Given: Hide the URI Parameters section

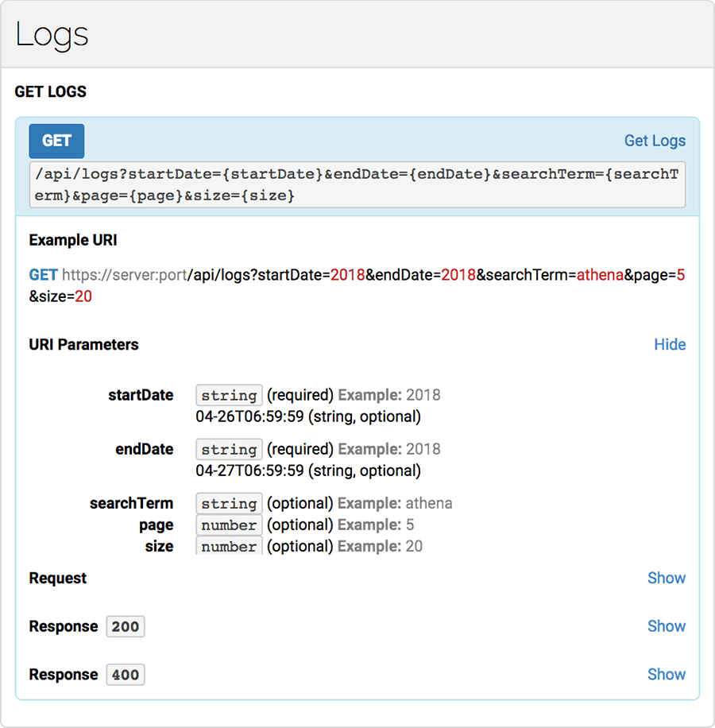Looking at the screenshot, I should pyautogui.click(x=669, y=344).
